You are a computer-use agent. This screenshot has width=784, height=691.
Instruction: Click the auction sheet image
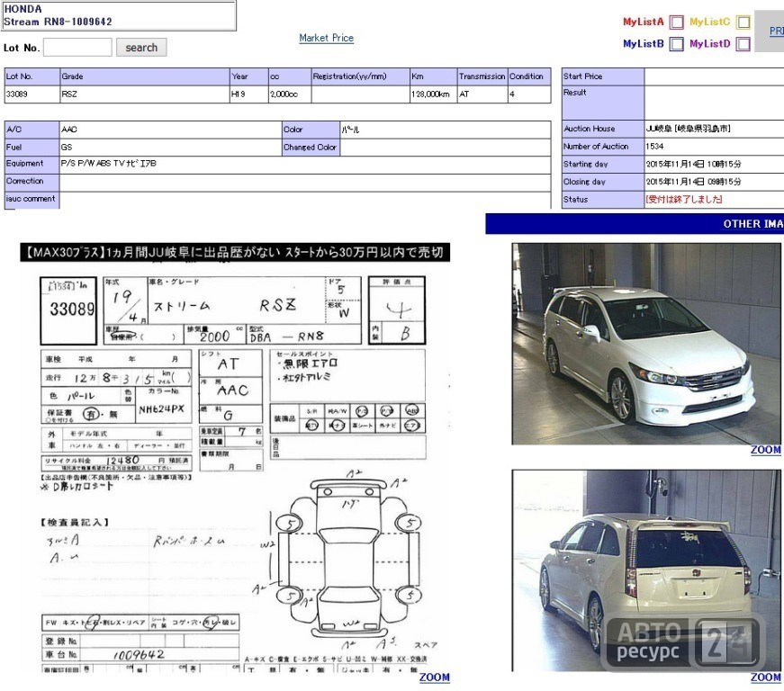[235, 457]
